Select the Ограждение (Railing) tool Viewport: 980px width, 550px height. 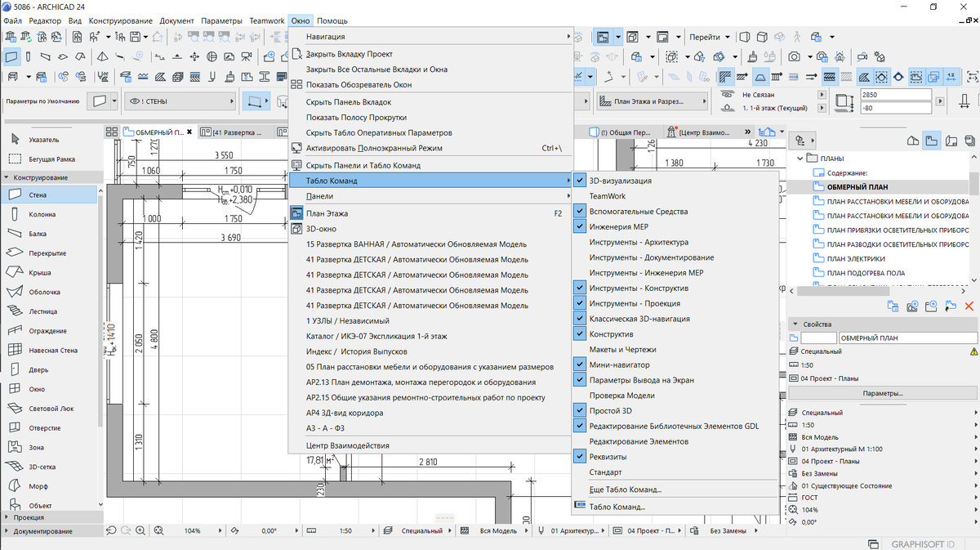pos(49,331)
